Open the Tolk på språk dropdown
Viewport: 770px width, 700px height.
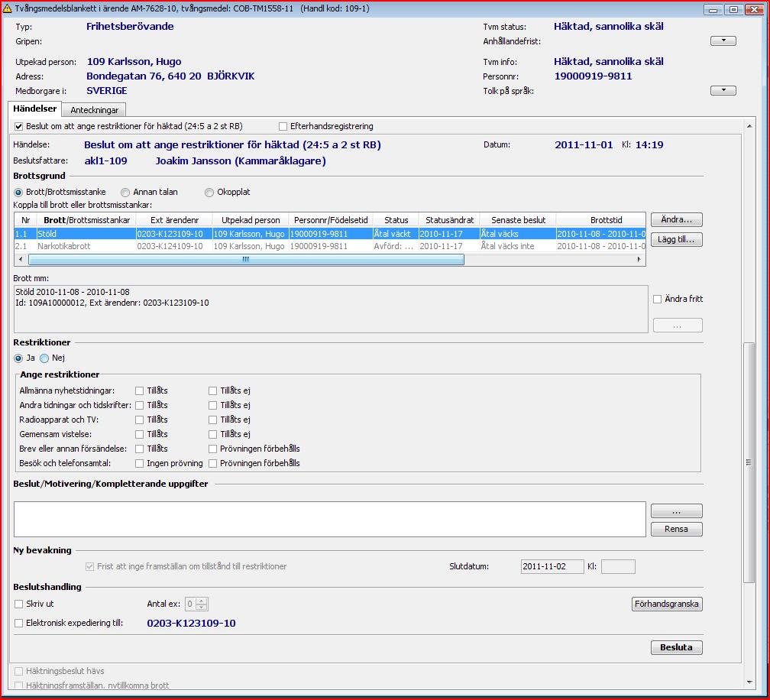pos(723,90)
